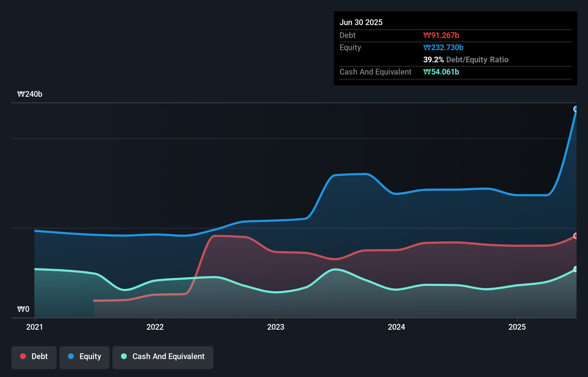
Task: Click the red Debt endpoint marker on chart
Action: click(576, 236)
